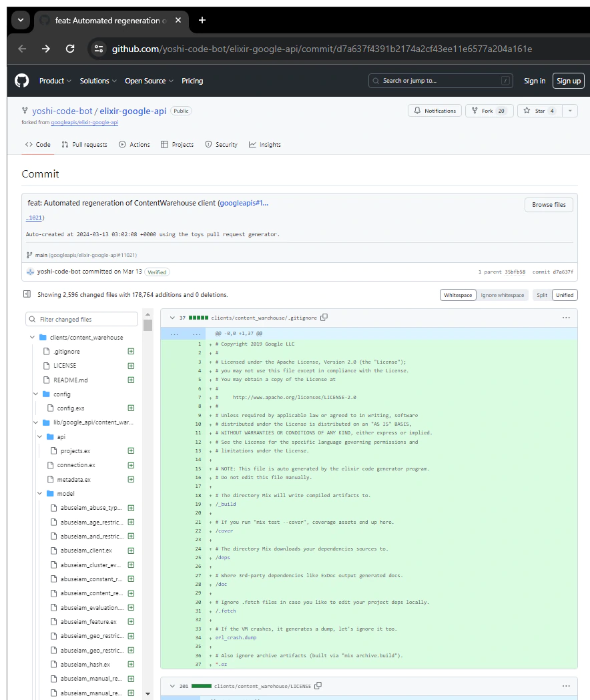590x700 pixels.
Task: Open the Notifications bell button
Action: pos(434,111)
